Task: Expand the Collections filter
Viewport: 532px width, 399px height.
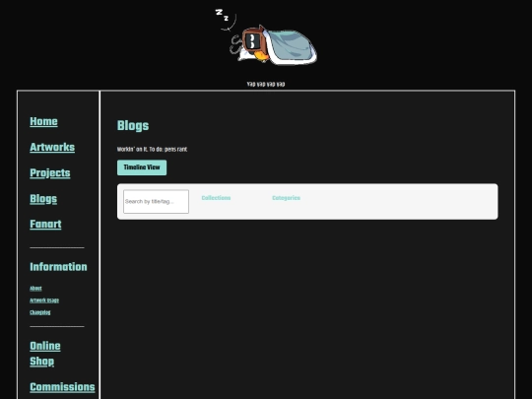Action: (x=216, y=198)
